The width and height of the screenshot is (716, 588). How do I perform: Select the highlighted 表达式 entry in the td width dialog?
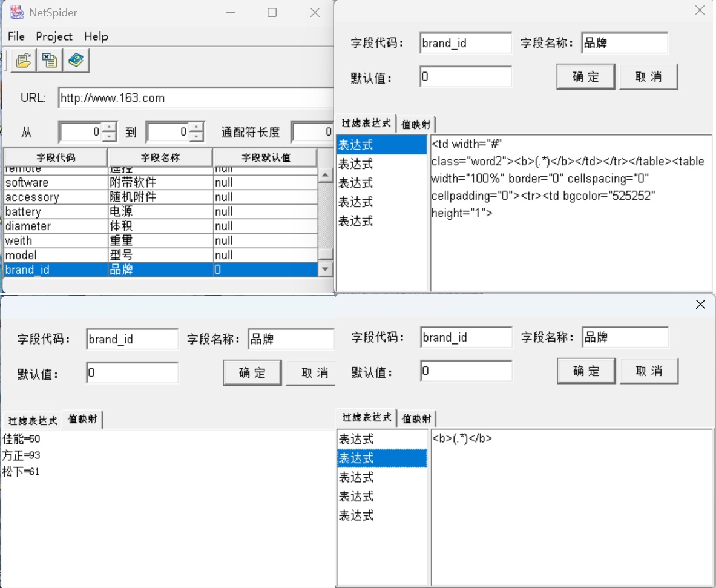point(382,145)
